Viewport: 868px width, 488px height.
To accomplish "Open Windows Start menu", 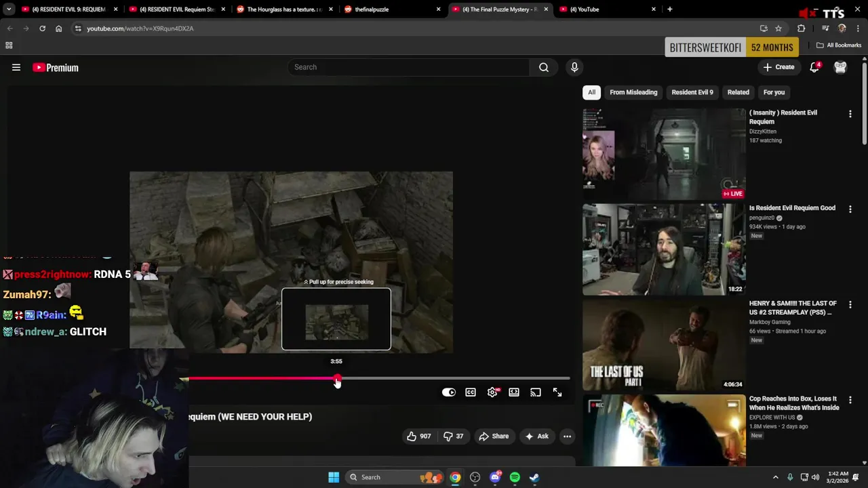I will coord(334,477).
